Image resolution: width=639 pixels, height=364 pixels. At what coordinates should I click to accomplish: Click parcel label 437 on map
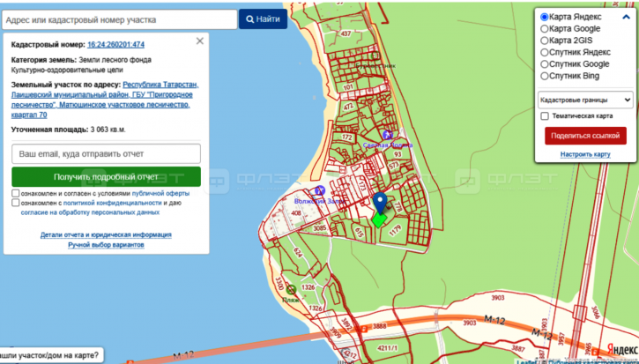[x=346, y=33]
